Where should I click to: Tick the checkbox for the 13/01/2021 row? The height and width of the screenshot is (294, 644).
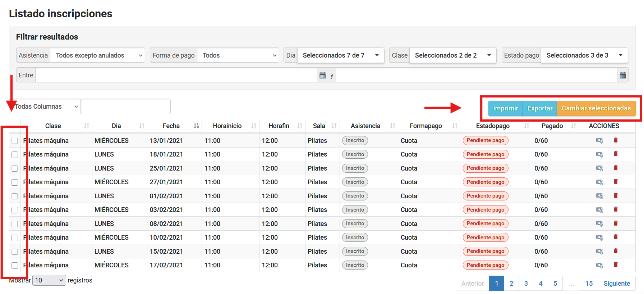(15, 141)
